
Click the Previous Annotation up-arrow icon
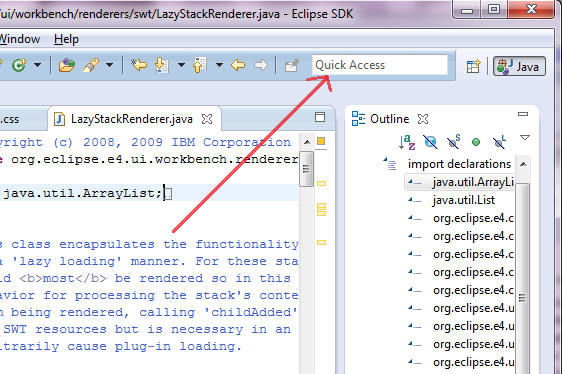(x=200, y=65)
